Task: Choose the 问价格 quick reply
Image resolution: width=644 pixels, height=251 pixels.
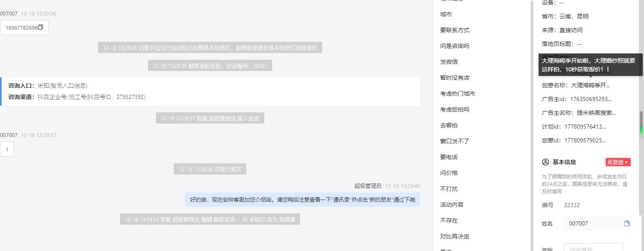Action: click(449, 173)
